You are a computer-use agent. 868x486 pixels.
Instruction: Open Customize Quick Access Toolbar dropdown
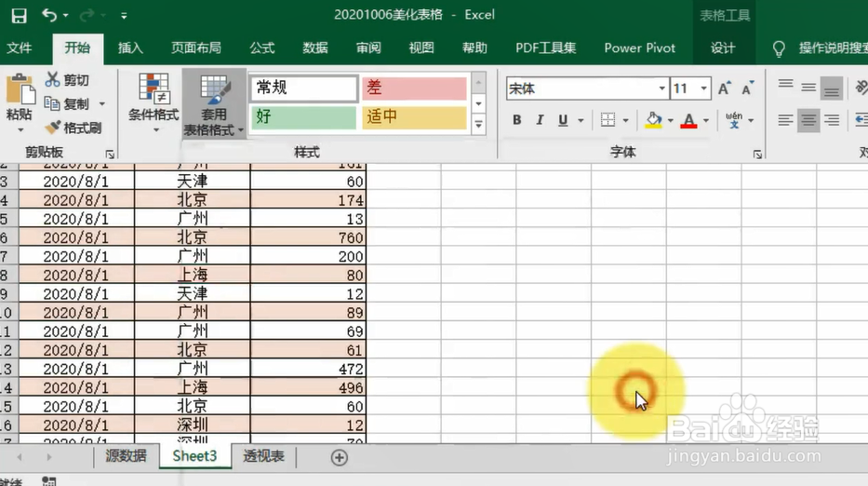click(x=124, y=16)
